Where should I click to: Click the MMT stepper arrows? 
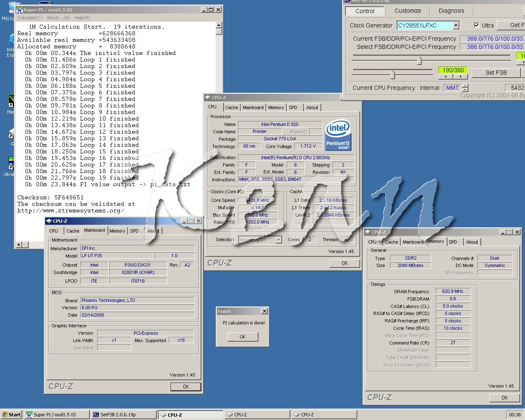click(x=465, y=88)
